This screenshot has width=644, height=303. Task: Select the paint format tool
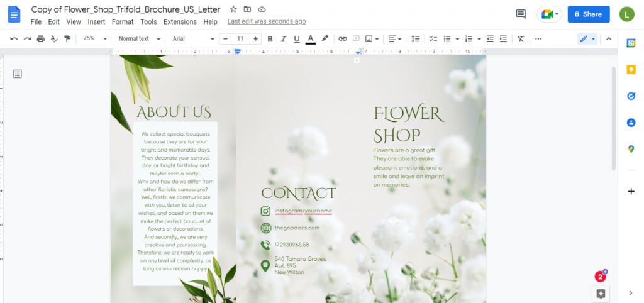pos(67,39)
